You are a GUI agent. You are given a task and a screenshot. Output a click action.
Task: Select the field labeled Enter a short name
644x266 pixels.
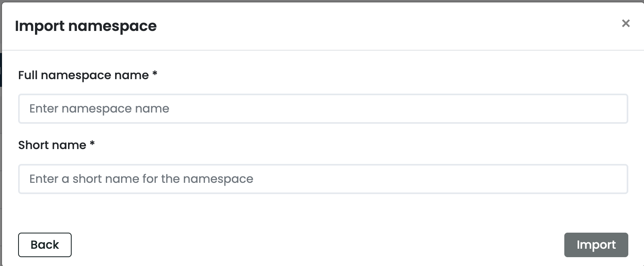click(322, 179)
